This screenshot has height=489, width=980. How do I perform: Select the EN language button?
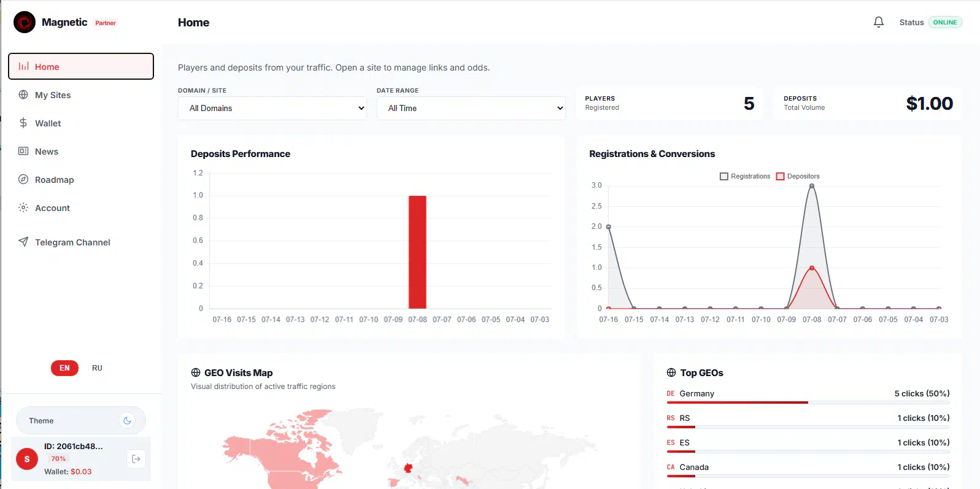(x=64, y=368)
